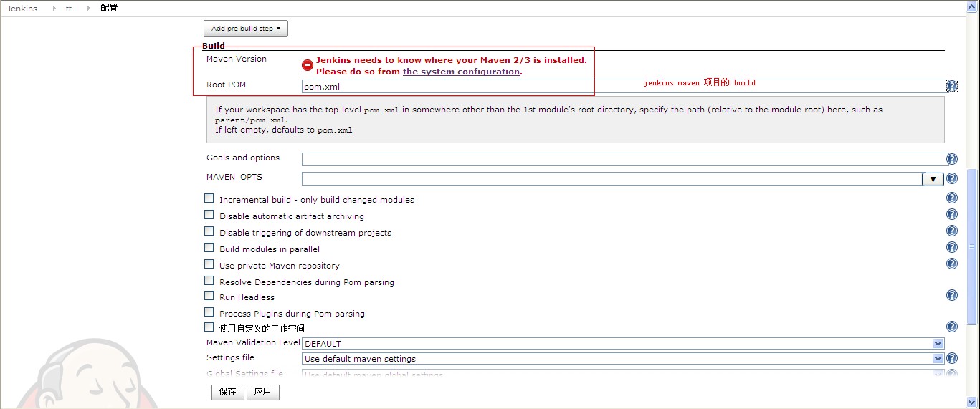The height and width of the screenshot is (409, 980).
Task: Enable Build modules in parallel
Action: click(x=209, y=248)
